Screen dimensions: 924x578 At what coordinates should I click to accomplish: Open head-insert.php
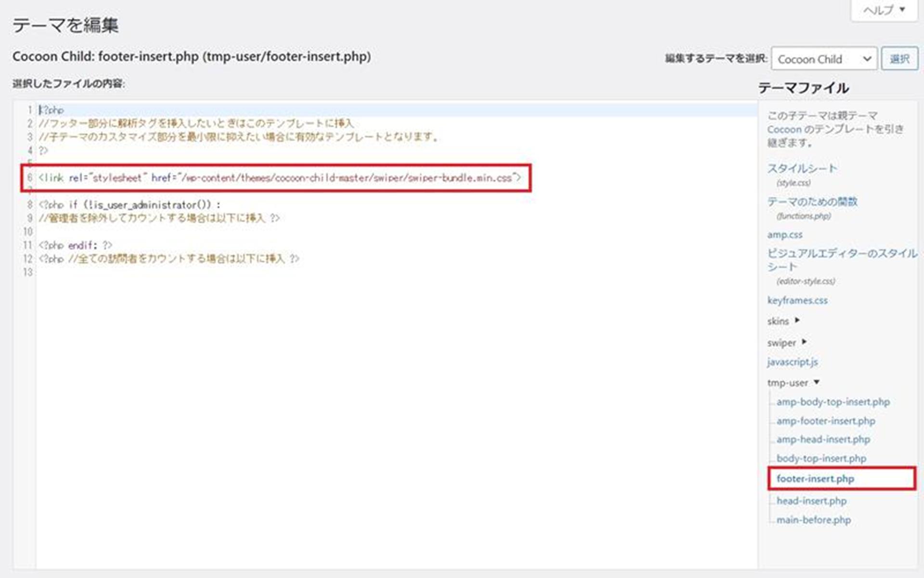pyautogui.click(x=812, y=500)
